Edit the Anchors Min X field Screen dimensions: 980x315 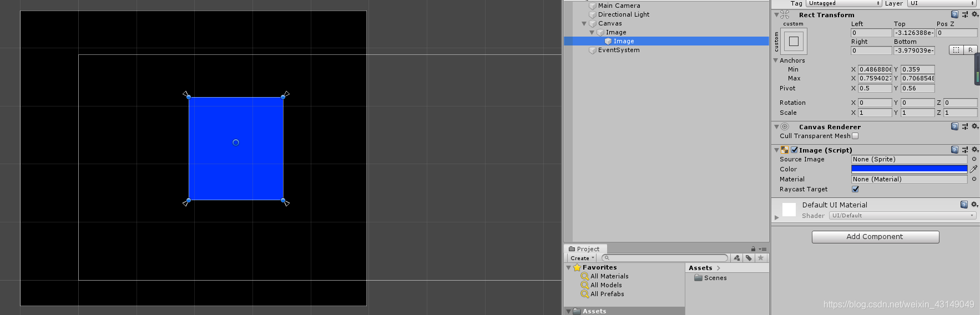[x=875, y=69]
